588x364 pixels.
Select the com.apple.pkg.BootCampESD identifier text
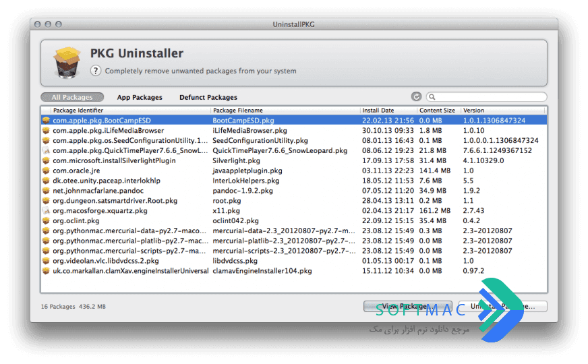pyautogui.click(x=102, y=121)
